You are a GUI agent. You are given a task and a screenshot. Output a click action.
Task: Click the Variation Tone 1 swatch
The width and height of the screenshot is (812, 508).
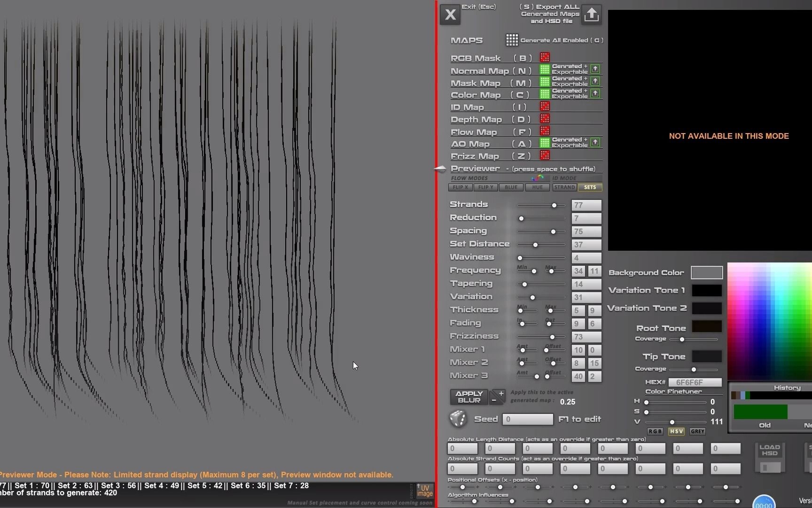click(x=707, y=291)
